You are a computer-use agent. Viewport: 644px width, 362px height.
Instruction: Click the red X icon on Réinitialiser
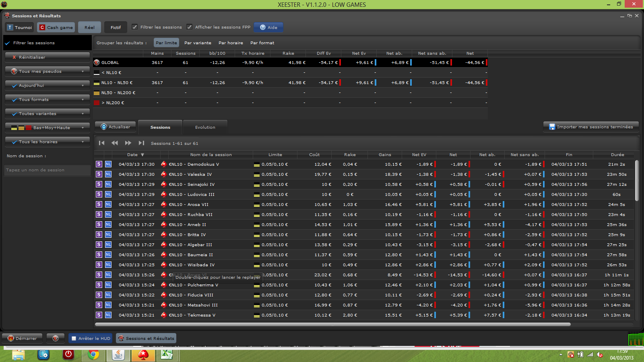point(14,57)
